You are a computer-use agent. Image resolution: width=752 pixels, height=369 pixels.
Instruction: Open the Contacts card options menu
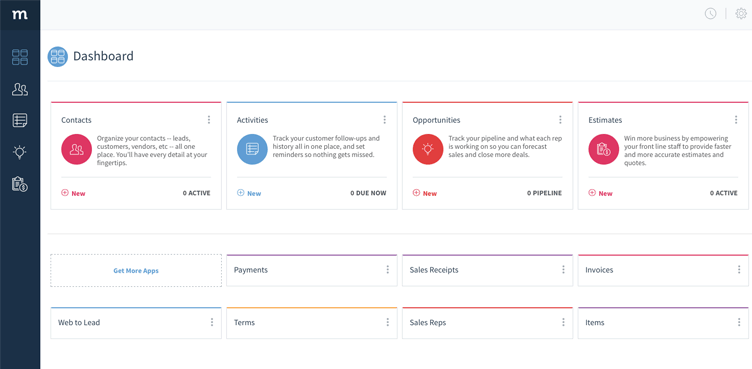pos(209,120)
